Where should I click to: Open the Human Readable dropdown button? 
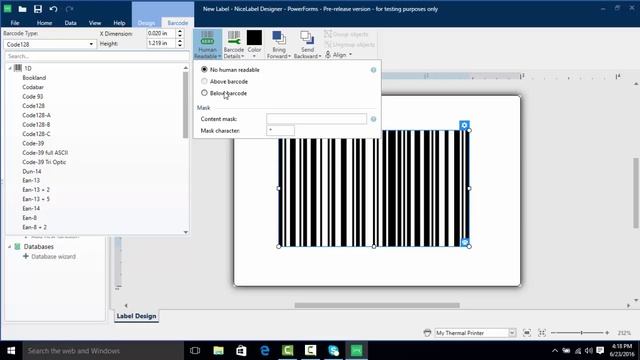pyautogui.click(x=207, y=44)
